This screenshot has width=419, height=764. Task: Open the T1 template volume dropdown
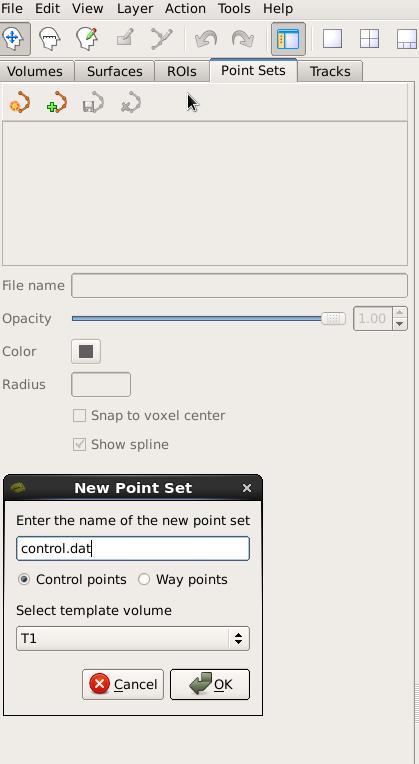point(133,638)
